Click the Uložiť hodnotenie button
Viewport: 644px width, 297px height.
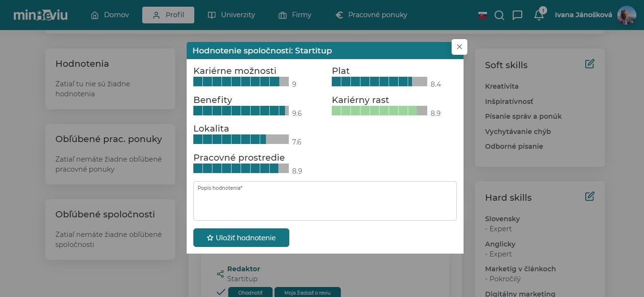[241, 238]
